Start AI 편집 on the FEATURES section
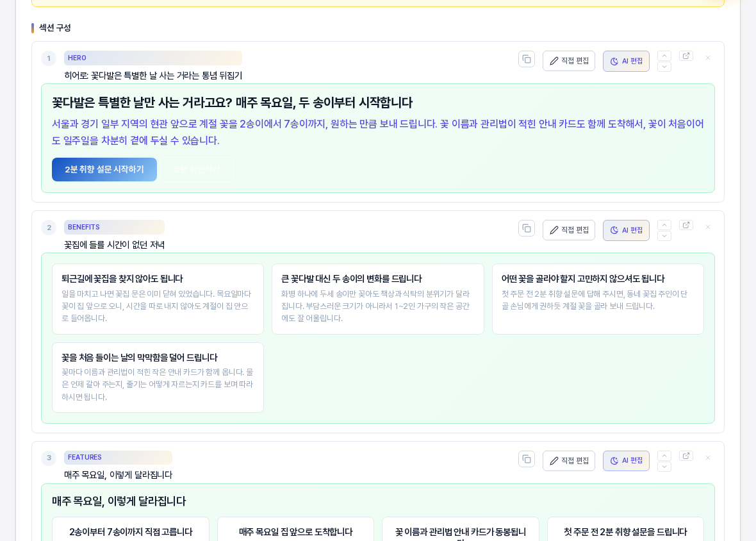The width and height of the screenshot is (756, 541). (x=626, y=461)
